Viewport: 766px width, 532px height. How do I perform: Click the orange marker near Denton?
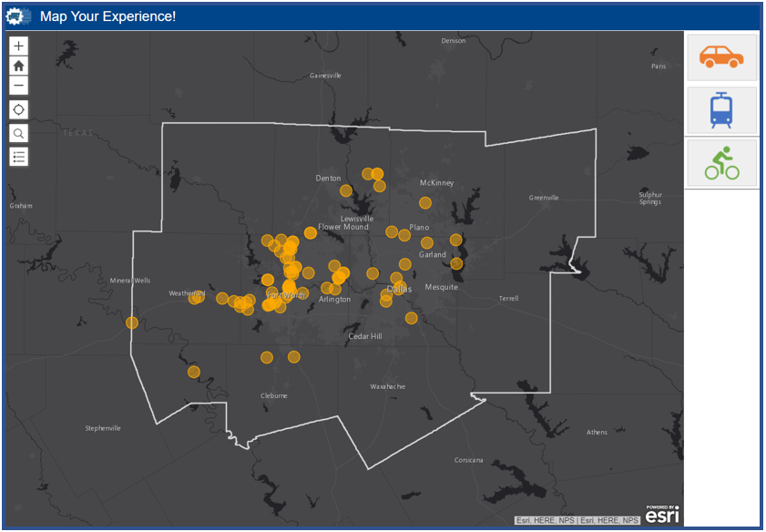click(x=346, y=190)
